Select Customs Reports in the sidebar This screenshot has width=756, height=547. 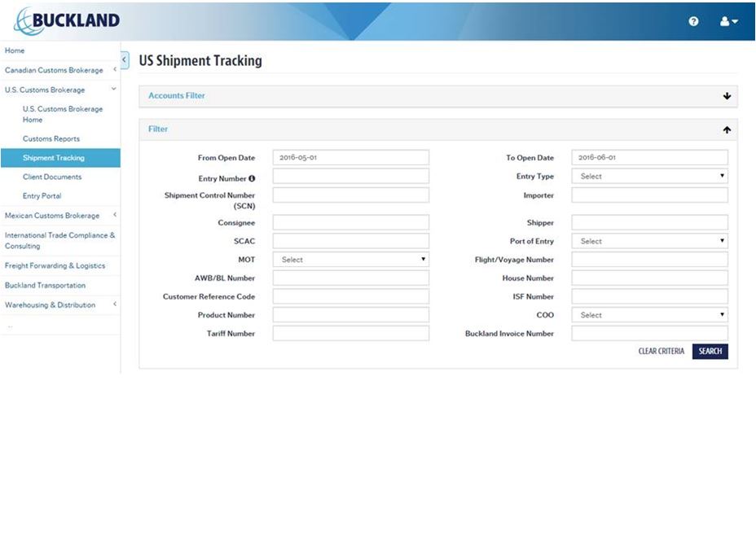[x=51, y=139]
